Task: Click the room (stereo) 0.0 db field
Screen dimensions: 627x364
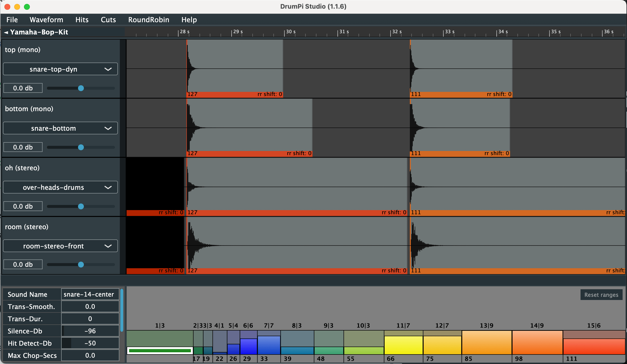Action: pyautogui.click(x=23, y=265)
